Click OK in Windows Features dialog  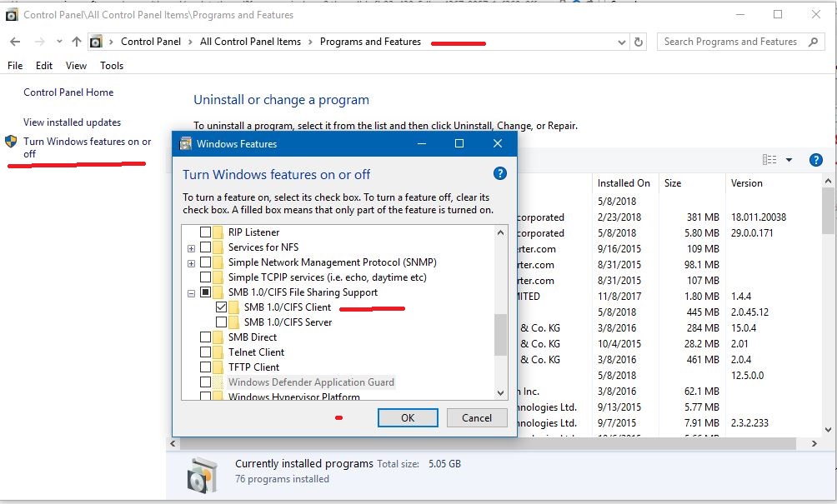pos(408,417)
